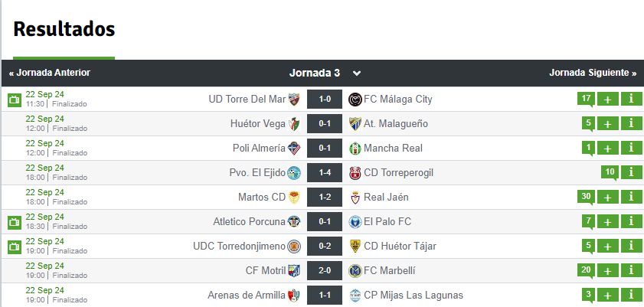Viewport: 644px width, 307px height.
Task: Open the 1-4 score of El Ejido match
Action: [323, 173]
